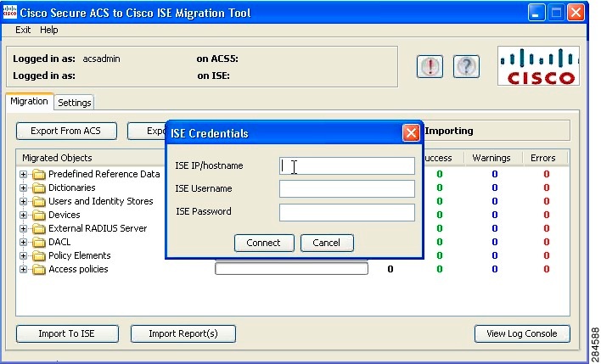Click the acsadmin username text
Screen dimensions: 601x364
pos(101,59)
